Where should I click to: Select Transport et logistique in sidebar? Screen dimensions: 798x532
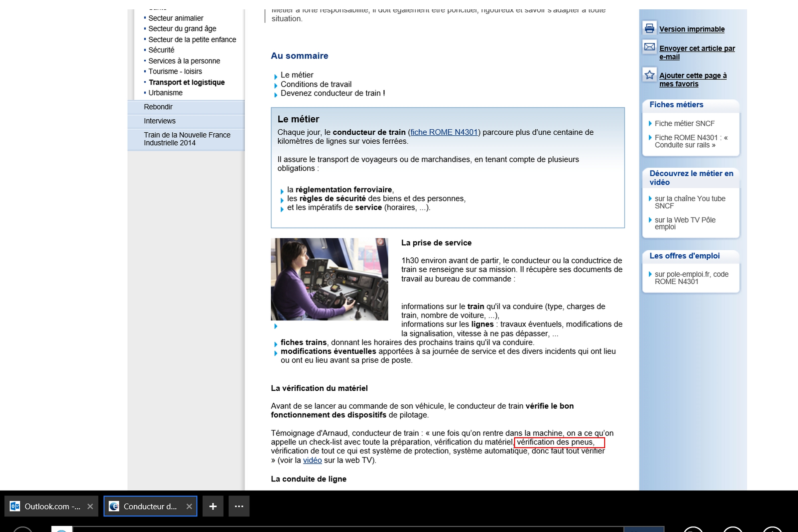[x=187, y=82]
